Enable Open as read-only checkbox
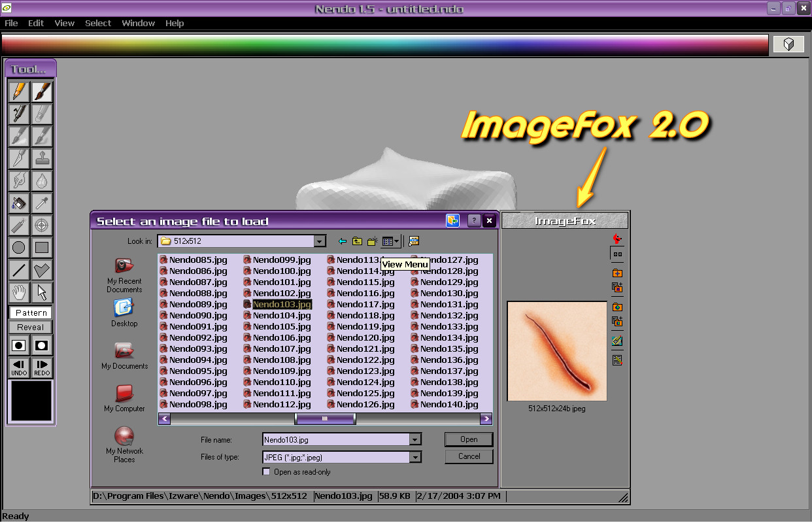 [266, 471]
